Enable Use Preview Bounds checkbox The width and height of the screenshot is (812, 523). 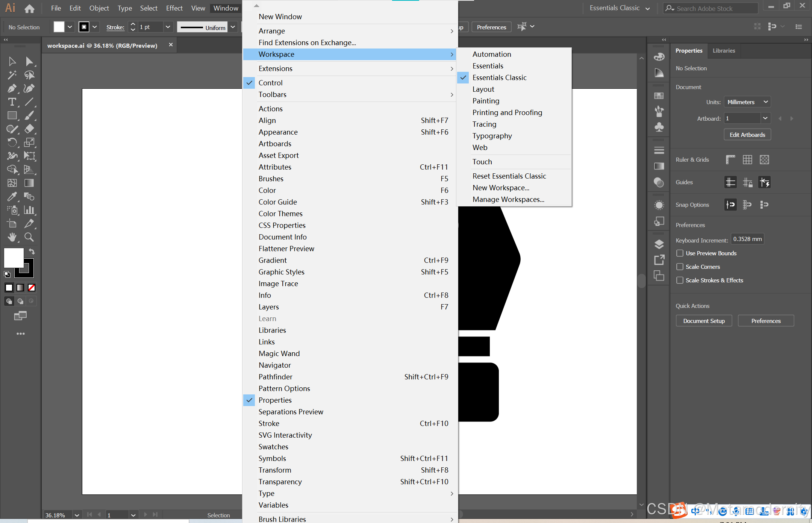coord(680,253)
